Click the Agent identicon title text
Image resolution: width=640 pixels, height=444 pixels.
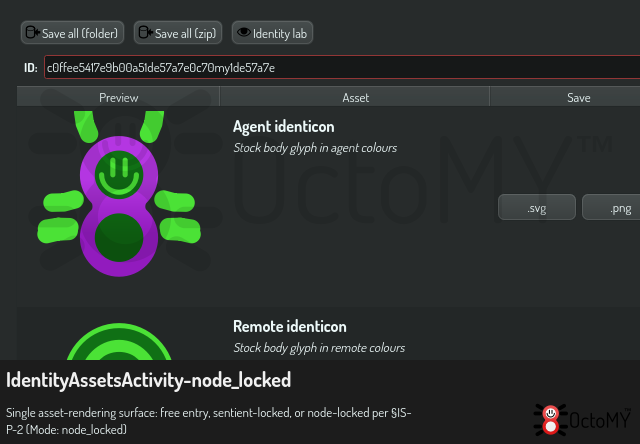(284, 127)
